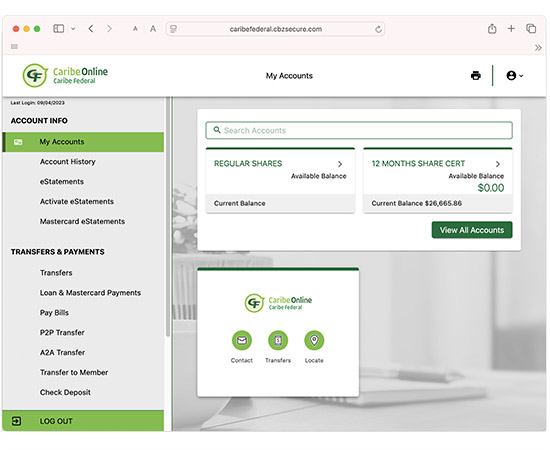This screenshot has width=550, height=450.
Task: Click the favorites bar icon below the toolbar
Action: coord(14,47)
